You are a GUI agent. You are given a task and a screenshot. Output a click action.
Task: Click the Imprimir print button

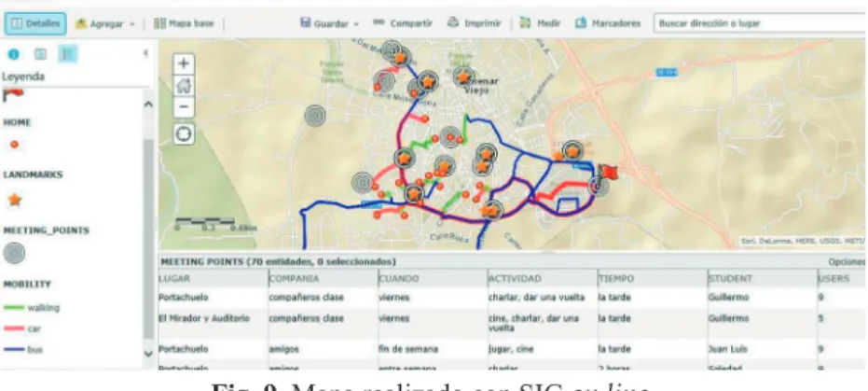click(474, 24)
